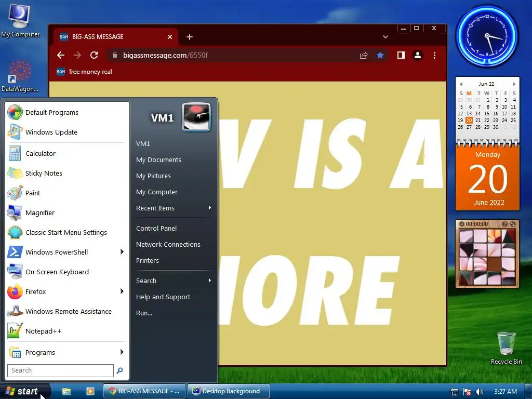
Task: Go to previous month in calendar gadget
Action: (x=461, y=84)
